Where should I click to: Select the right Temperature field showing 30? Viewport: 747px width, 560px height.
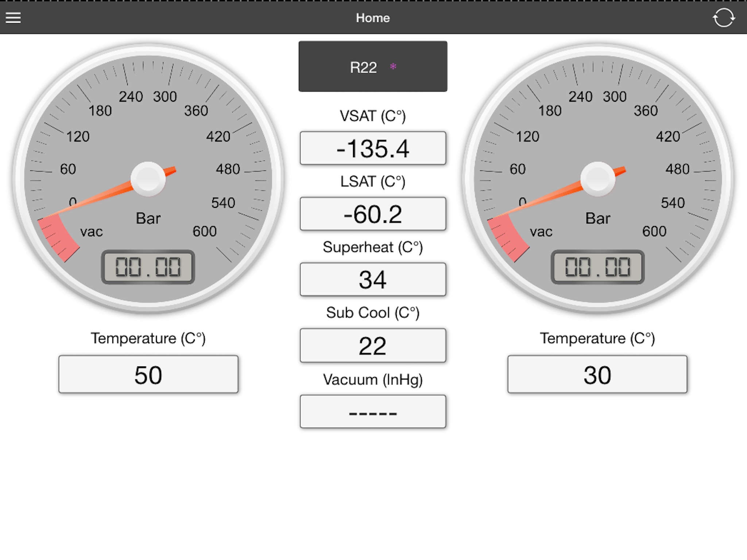[597, 374]
